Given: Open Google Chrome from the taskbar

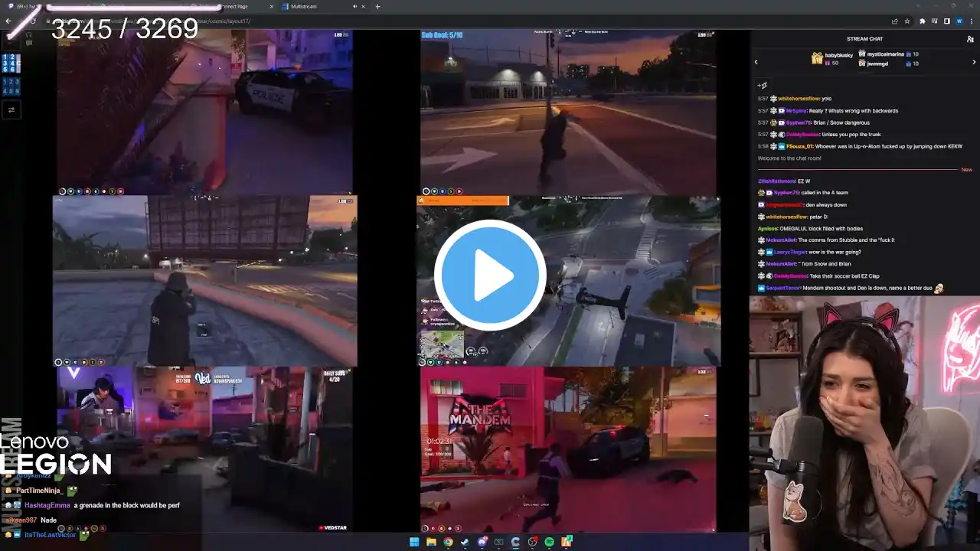Looking at the screenshot, I should 448,543.
